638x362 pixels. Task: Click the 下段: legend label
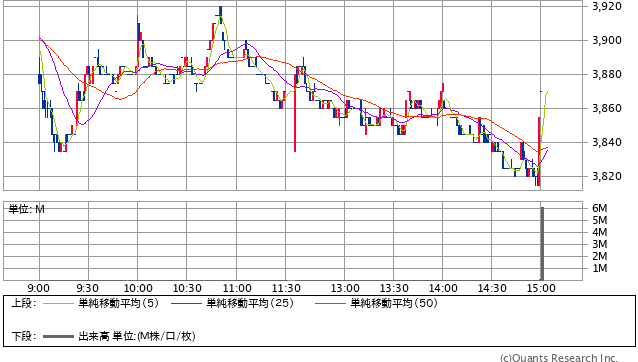23,337
